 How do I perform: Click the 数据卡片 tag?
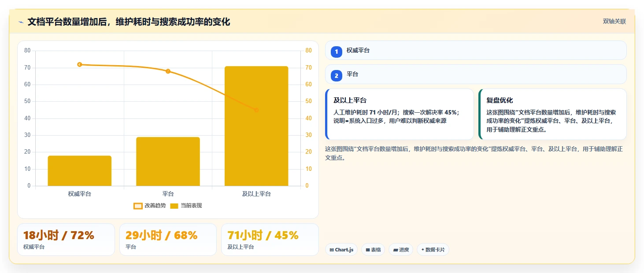click(x=433, y=250)
